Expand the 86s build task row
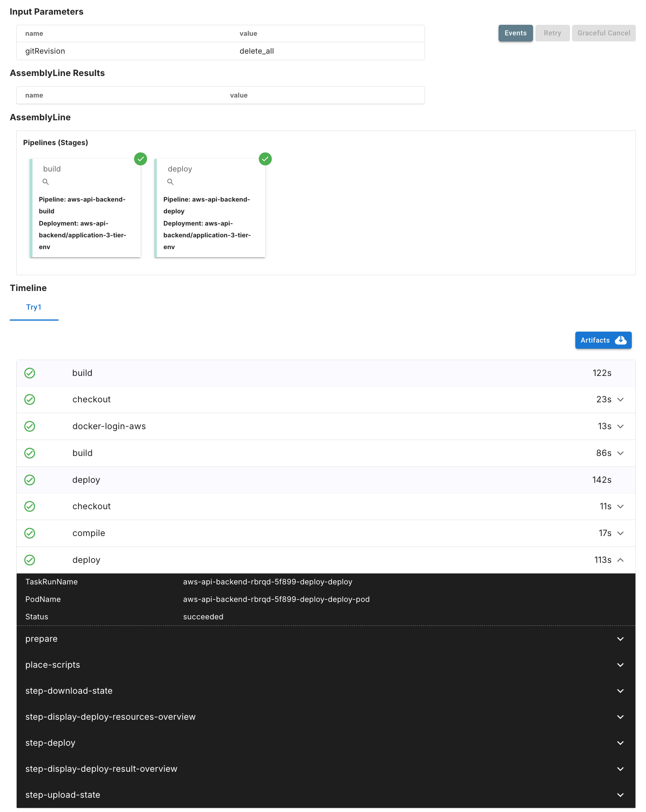646x812 pixels. tap(620, 453)
